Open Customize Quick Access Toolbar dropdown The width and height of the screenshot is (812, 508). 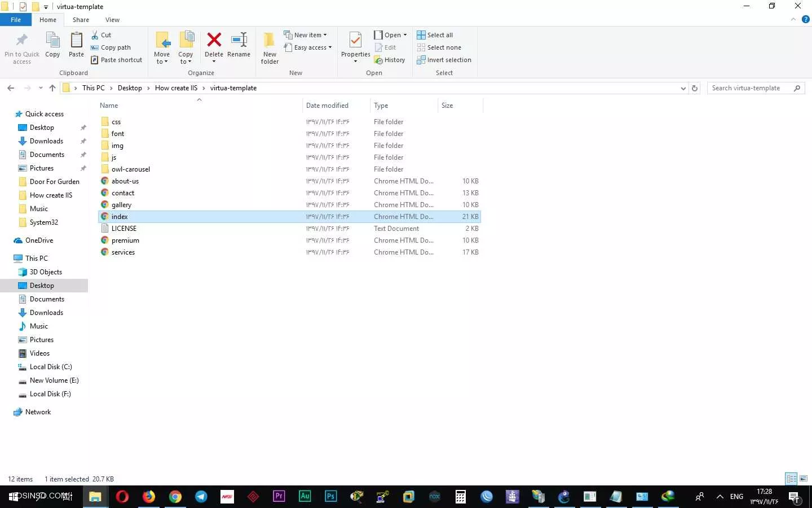pos(46,7)
